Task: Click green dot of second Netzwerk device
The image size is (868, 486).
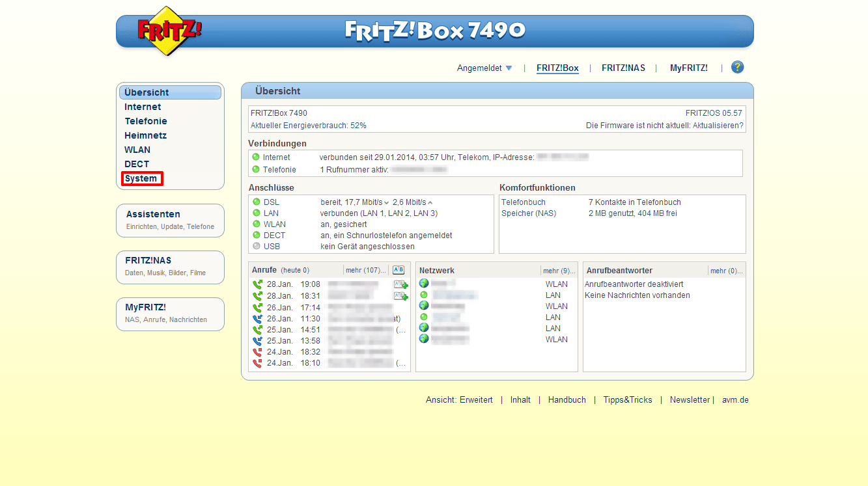Action: pos(424,295)
